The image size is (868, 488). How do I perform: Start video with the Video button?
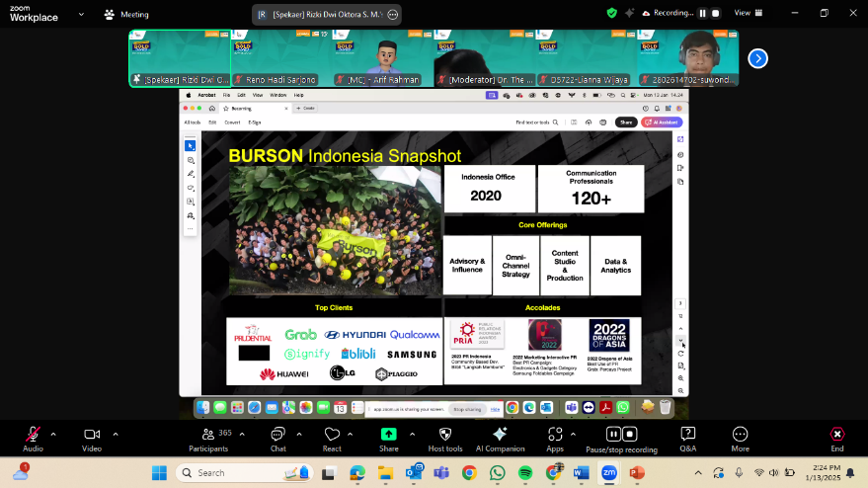(x=92, y=440)
